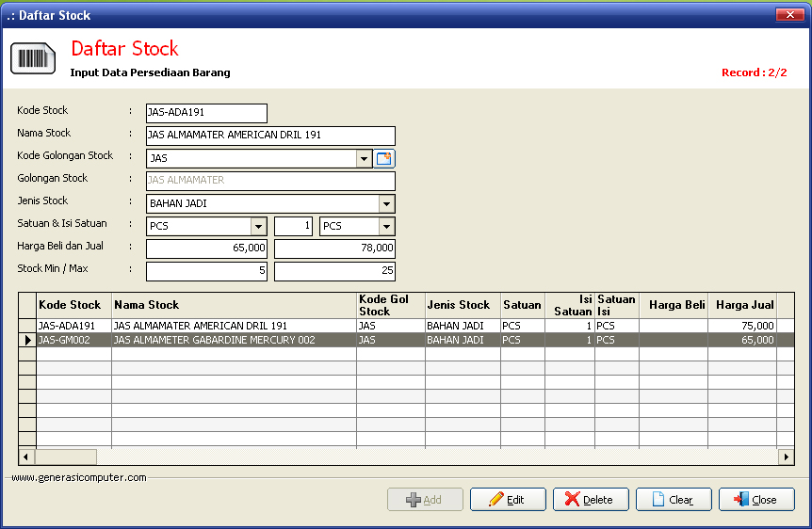
Task: Click the Nama Stock column header
Action: click(x=234, y=305)
